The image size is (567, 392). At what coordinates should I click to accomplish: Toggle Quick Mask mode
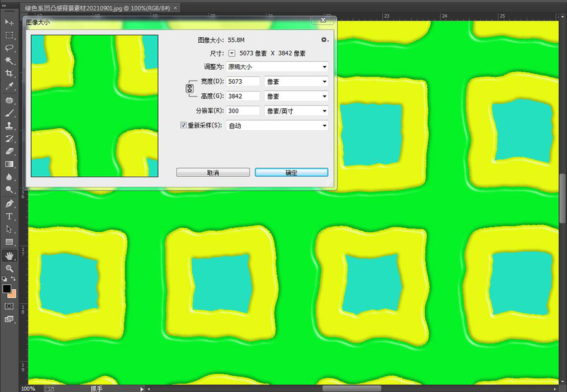pos(9,306)
